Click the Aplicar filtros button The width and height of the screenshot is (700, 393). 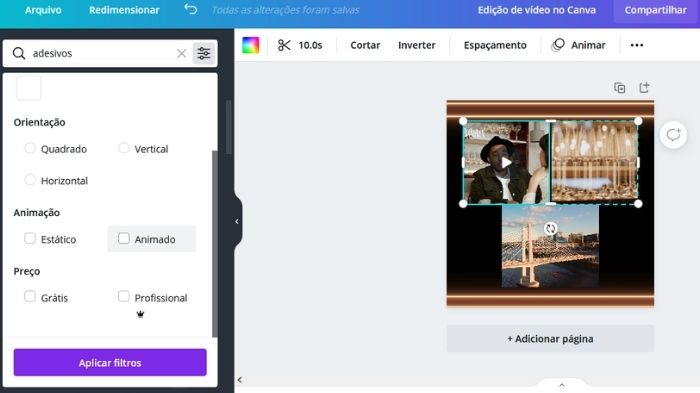(x=110, y=362)
